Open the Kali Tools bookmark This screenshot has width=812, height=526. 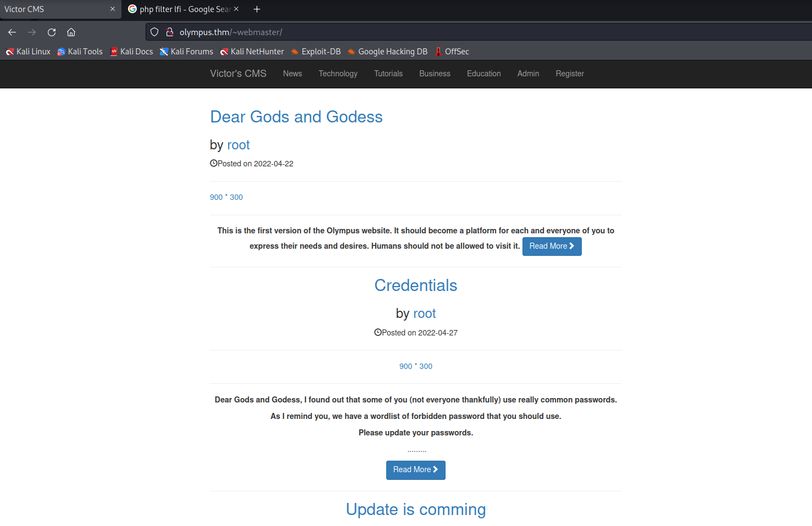click(x=80, y=52)
